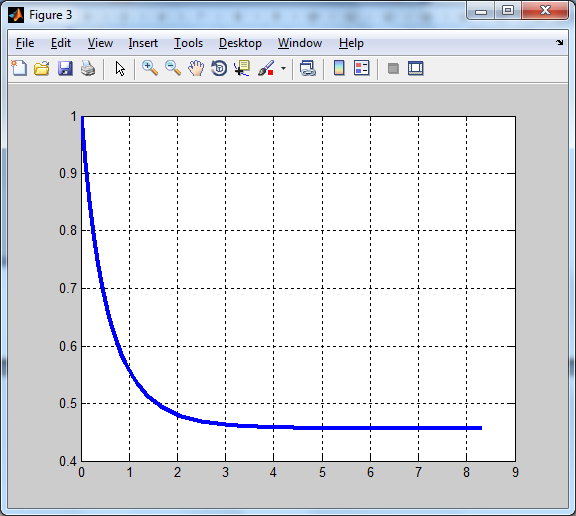Open the File menu

(25, 43)
